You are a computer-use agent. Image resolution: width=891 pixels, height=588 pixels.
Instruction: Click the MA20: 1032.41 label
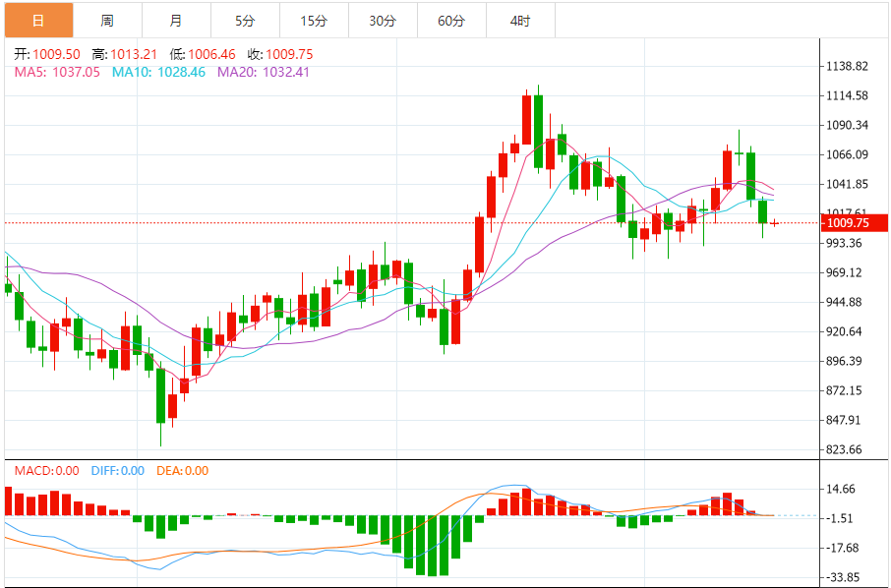(264, 72)
